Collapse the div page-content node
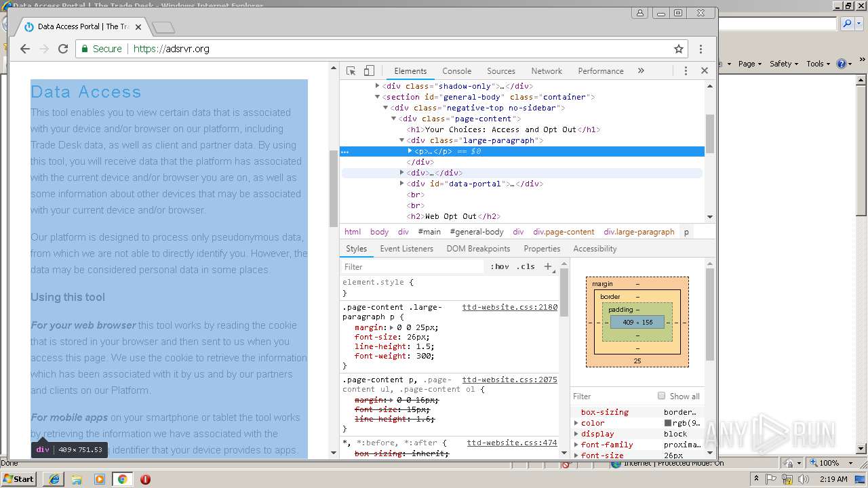This screenshot has height=488, width=868. click(x=394, y=119)
